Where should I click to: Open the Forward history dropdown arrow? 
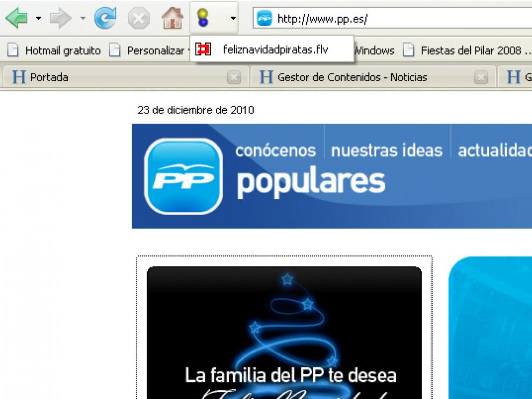pyautogui.click(x=83, y=18)
